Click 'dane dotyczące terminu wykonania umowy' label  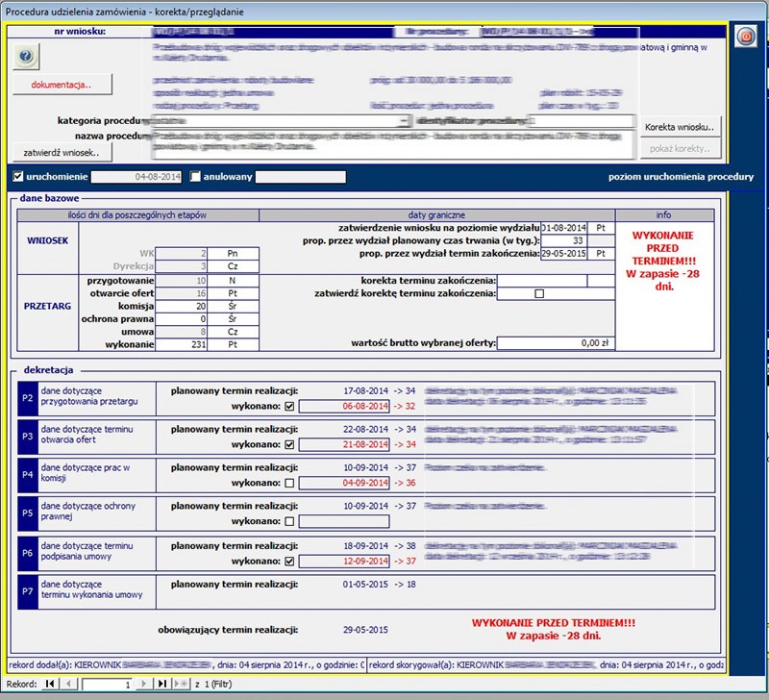[91, 589]
